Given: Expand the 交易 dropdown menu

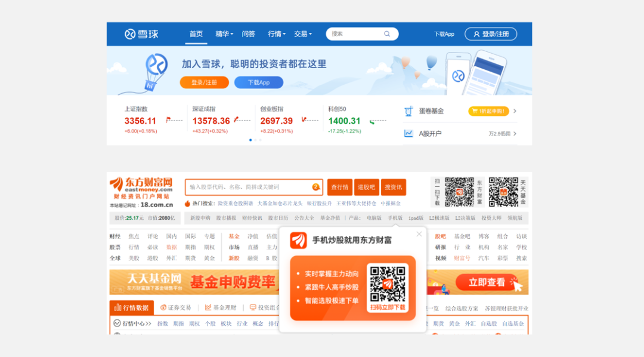Looking at the screenshot, I should (x=302, y=34).
